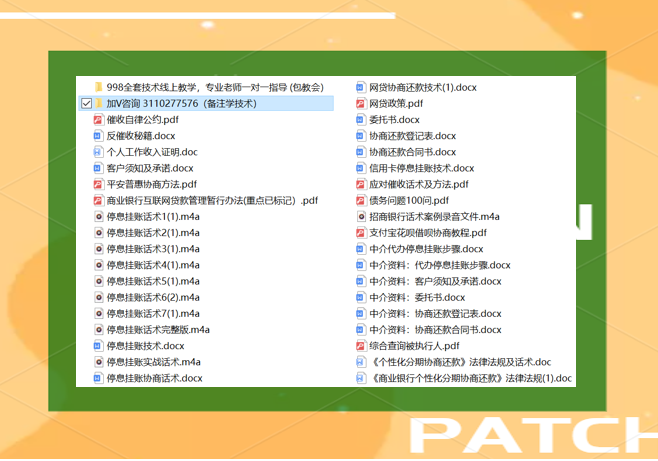Click the Word icon beside 委托书.docx

tap(361, 120)
